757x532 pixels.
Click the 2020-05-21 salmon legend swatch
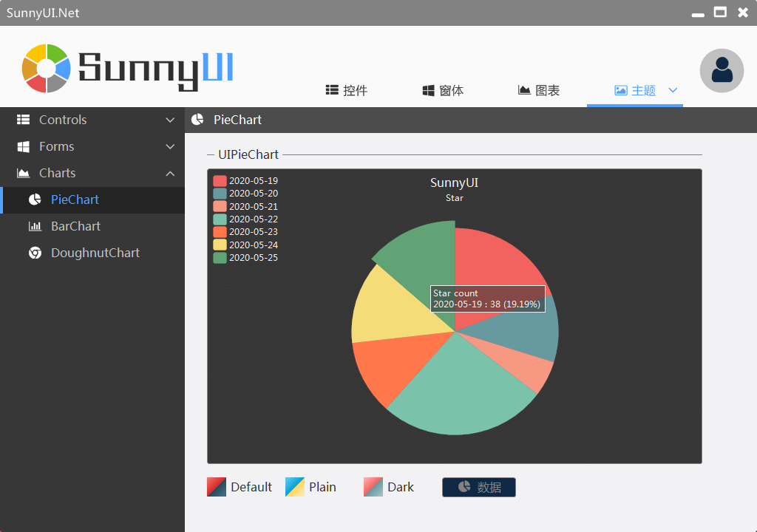[x=220, y=206]
